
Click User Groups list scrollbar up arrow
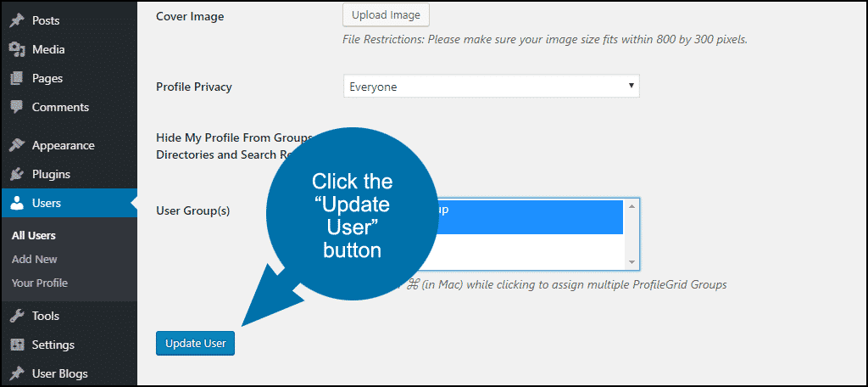point(632,206)
